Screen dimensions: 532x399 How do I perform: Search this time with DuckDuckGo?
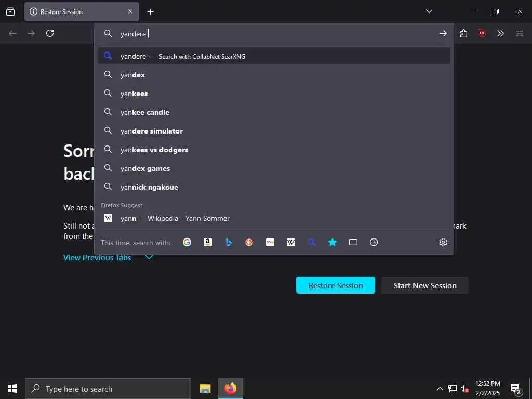click(x=249, y=242)
